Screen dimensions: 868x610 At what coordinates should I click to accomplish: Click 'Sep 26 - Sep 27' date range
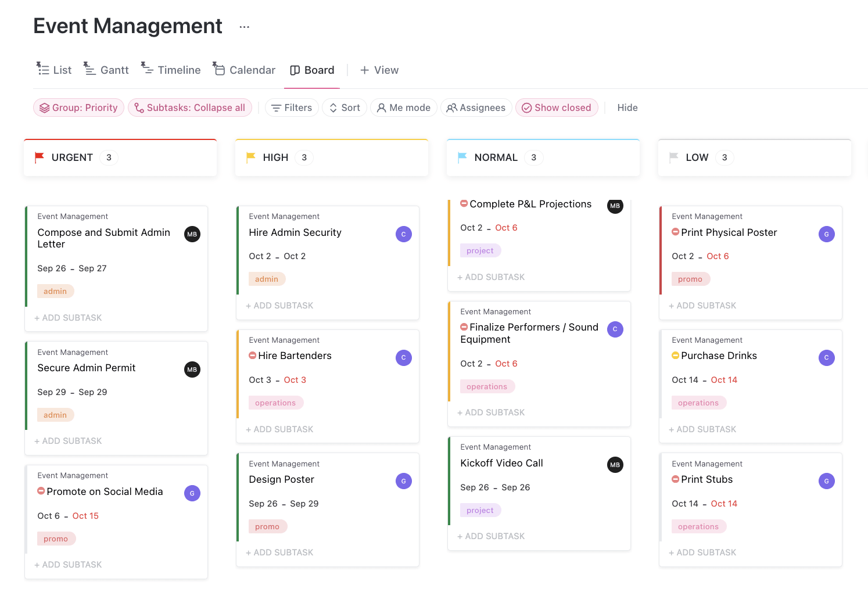coord(72,268)
